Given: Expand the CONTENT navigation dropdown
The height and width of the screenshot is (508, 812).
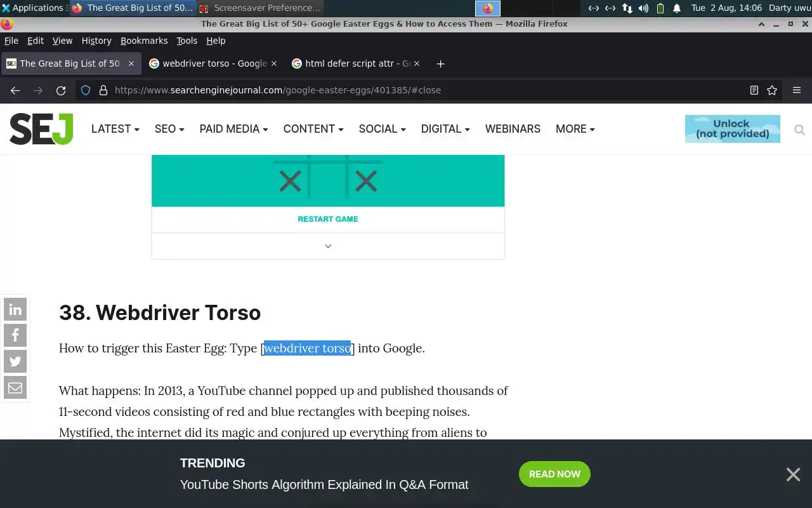Looking at the screenshot, I should pos(313,129).
